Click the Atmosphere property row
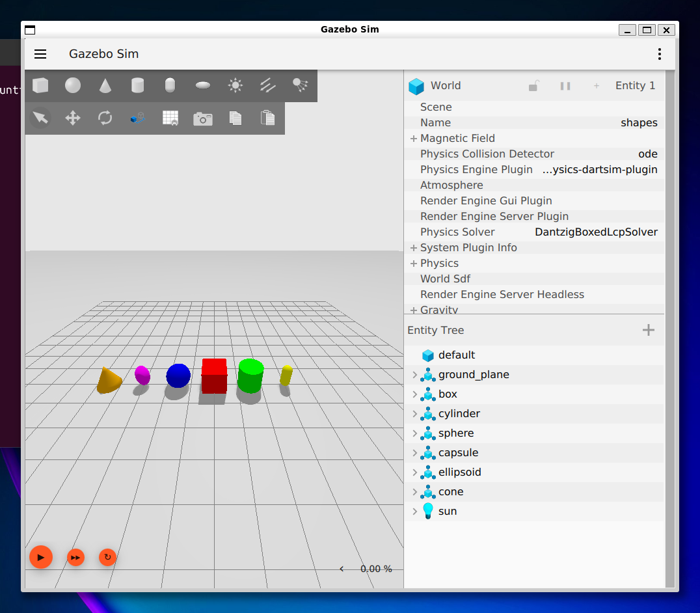This screenshot has height=613, width=700. coord(534,185)
